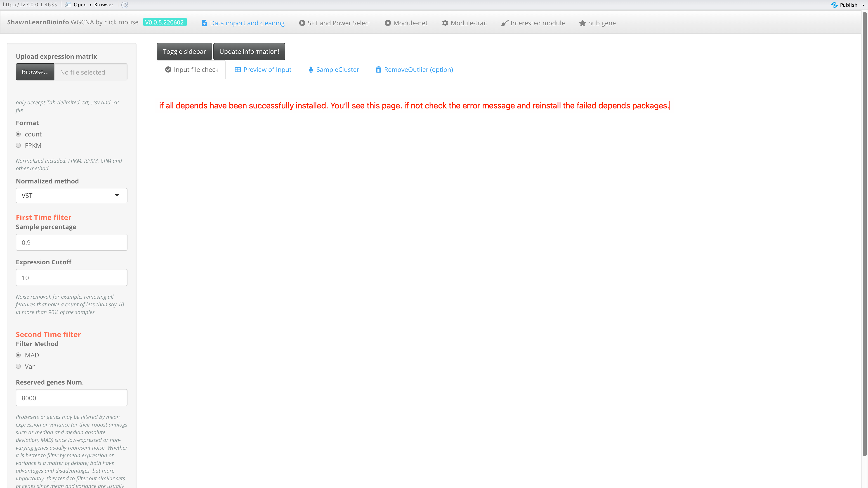The width and height of the screenshot is (868, 488).
Task: Open the Input file check tab
Action: click(x=191, y=69)
